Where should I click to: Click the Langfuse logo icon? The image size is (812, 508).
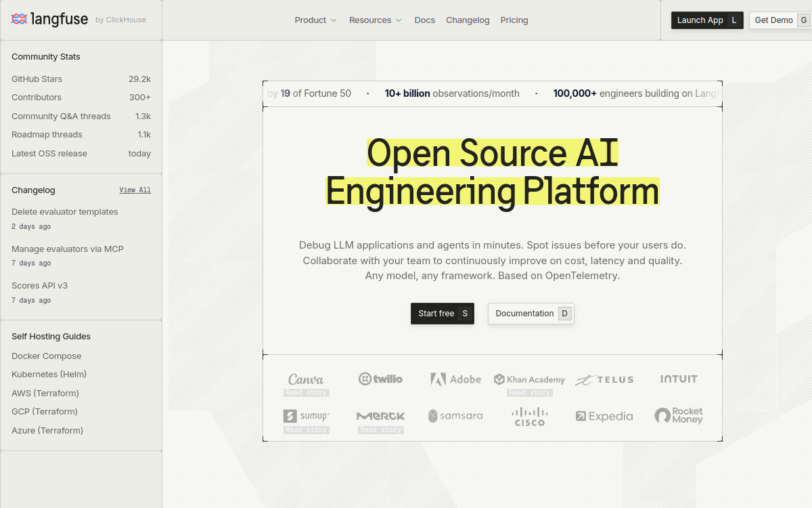point(19,20)
